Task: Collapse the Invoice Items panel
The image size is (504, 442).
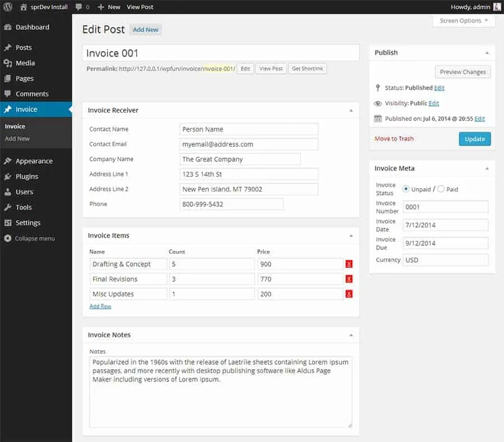Action: point(351,236)
